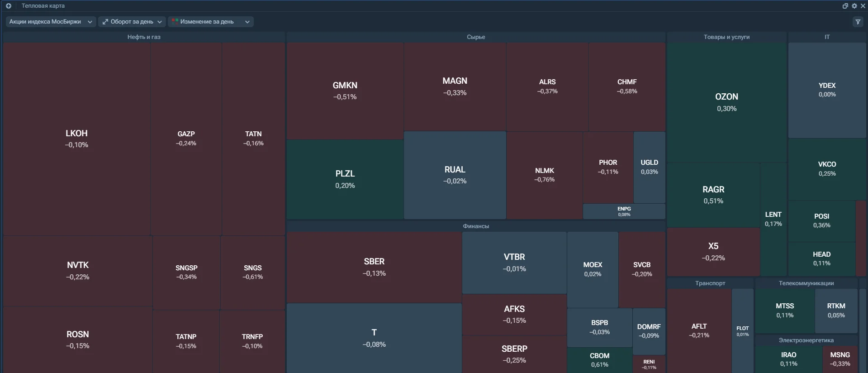Click the CBOM tile
868x373 pixels.
600,360
